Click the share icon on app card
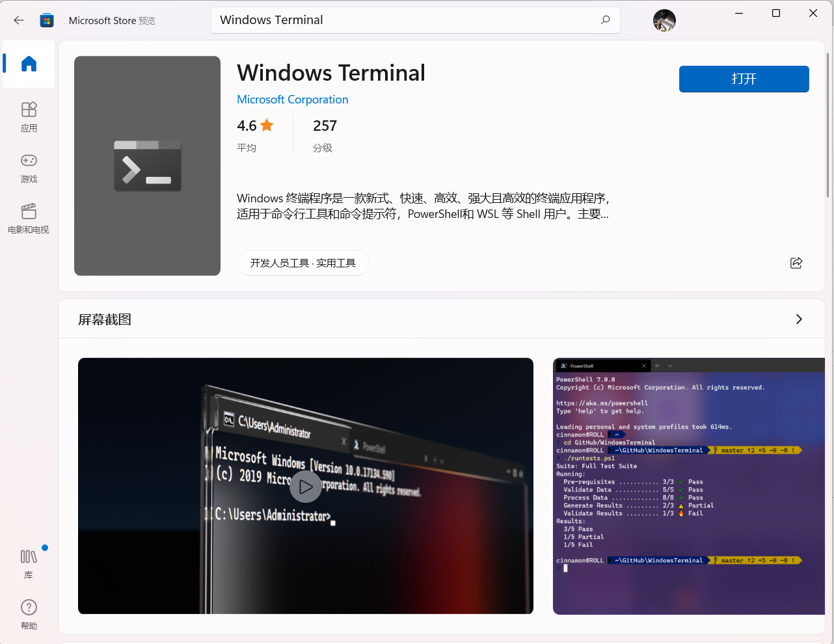Screen dimensions: 834x644 796,263
